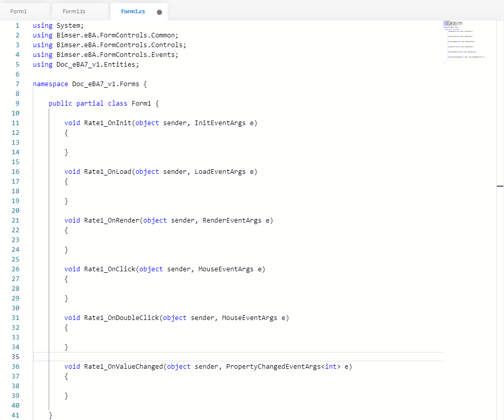Click line number 9 in the gutter

(x=17, y=104)
